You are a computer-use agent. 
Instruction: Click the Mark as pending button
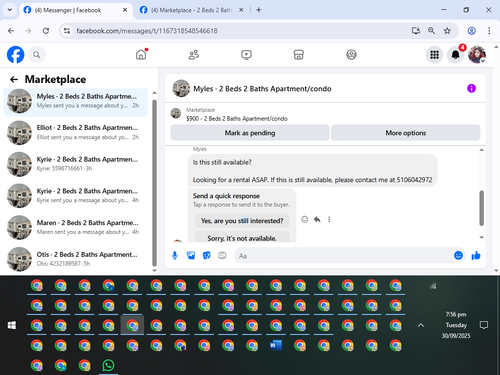pos(250,133)
